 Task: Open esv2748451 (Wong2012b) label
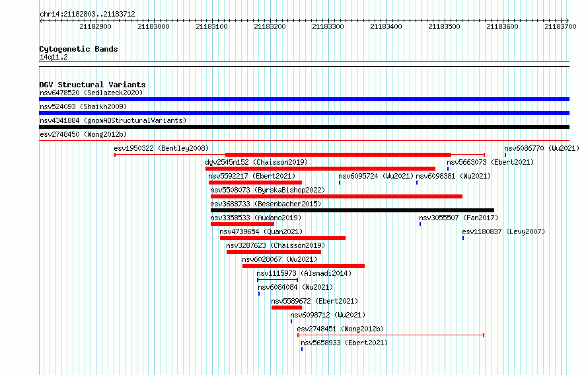click(x=340, y=329)
